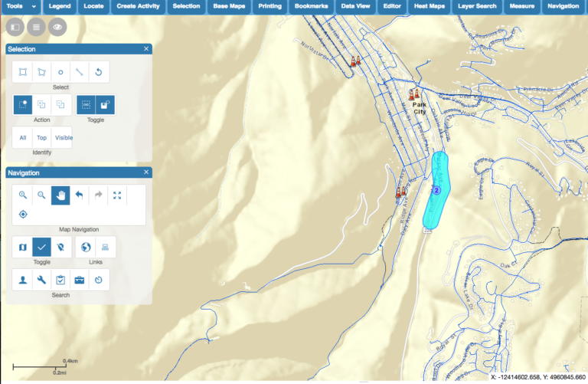The width and height of the screenshot is (588, 384).
Task: Open the wrench search tool
Action: [x=42, y=280]
